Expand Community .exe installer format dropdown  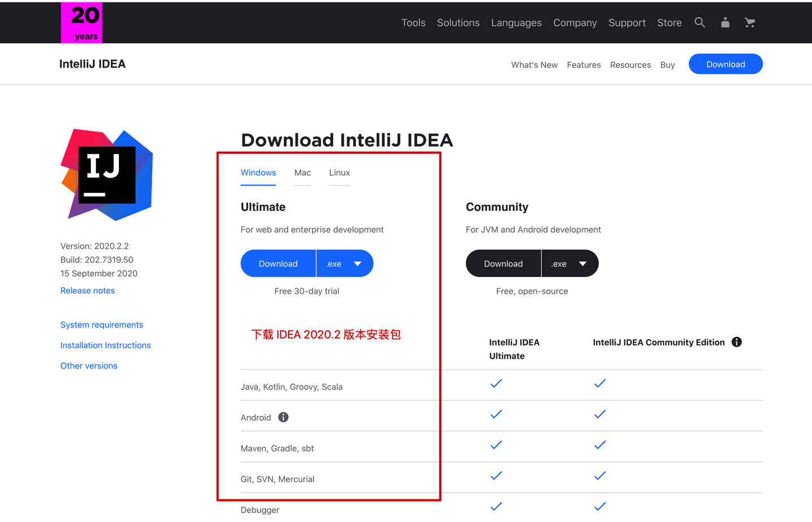point(570,263)
